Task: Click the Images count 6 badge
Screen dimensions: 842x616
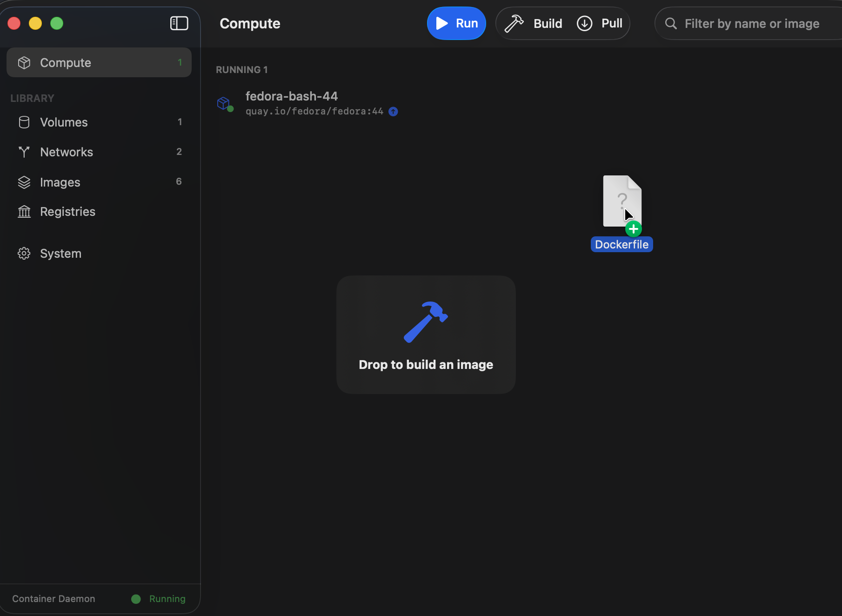Action: click(x=179, y=181)
